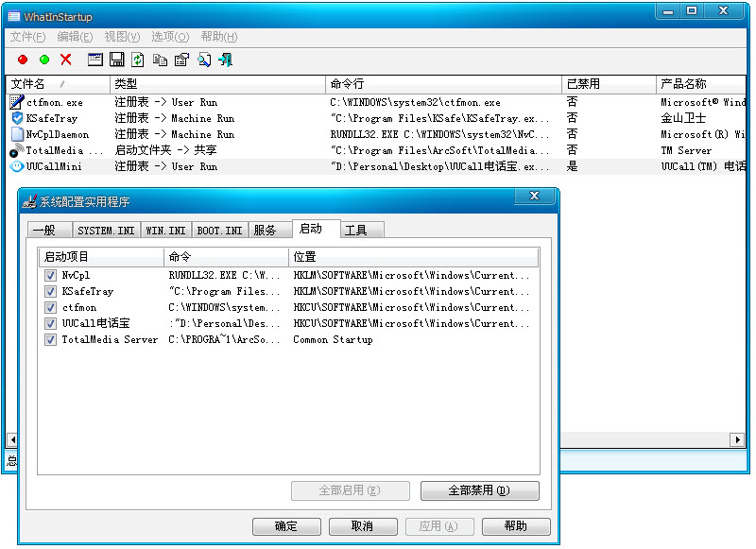Click the UUCallMini smiley icon
The image size is (756, 549).
17,166
